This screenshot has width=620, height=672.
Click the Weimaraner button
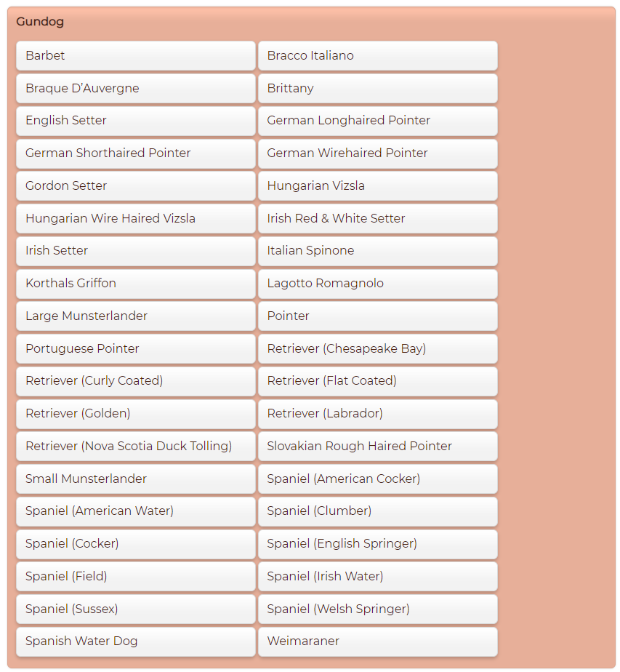coord(377,641)
